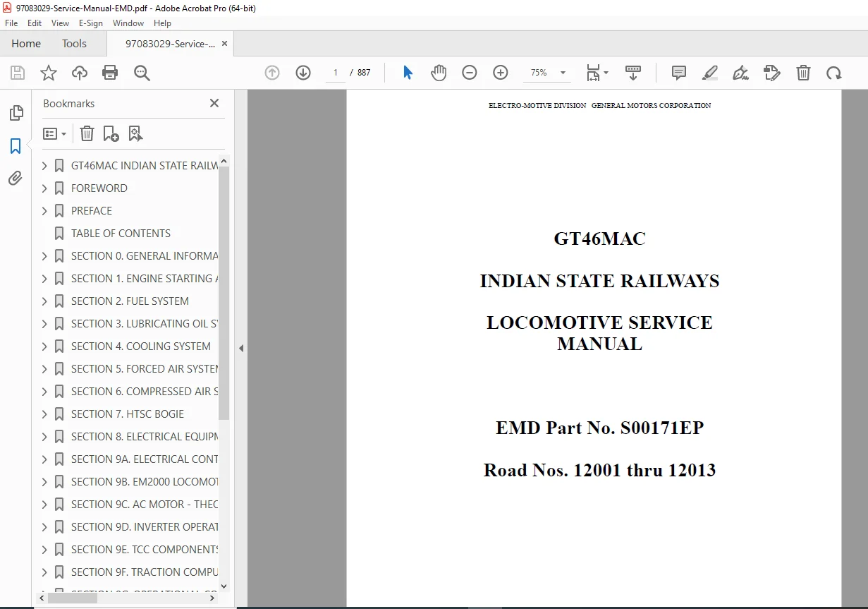
Task: Toggle the Bookmarks panel icon in sidebar
Action: (x=16, y=146)
